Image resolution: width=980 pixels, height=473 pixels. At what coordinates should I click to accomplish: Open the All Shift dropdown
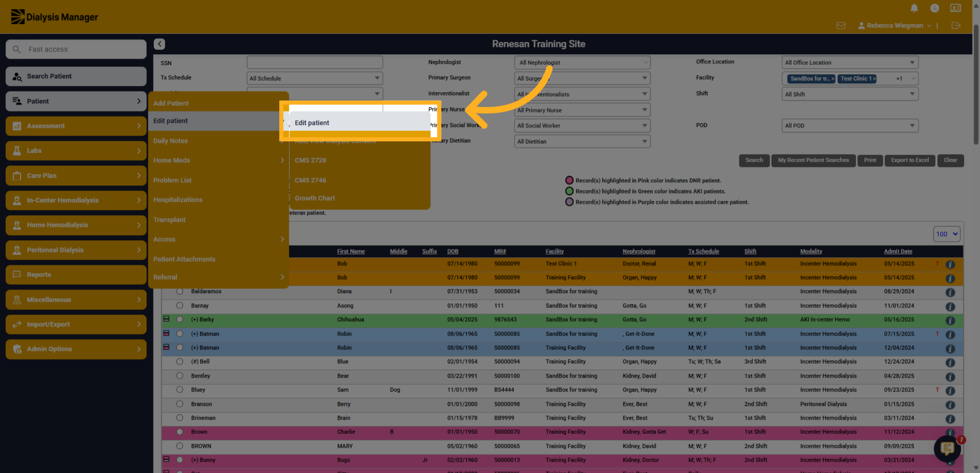tap(850, 94)
